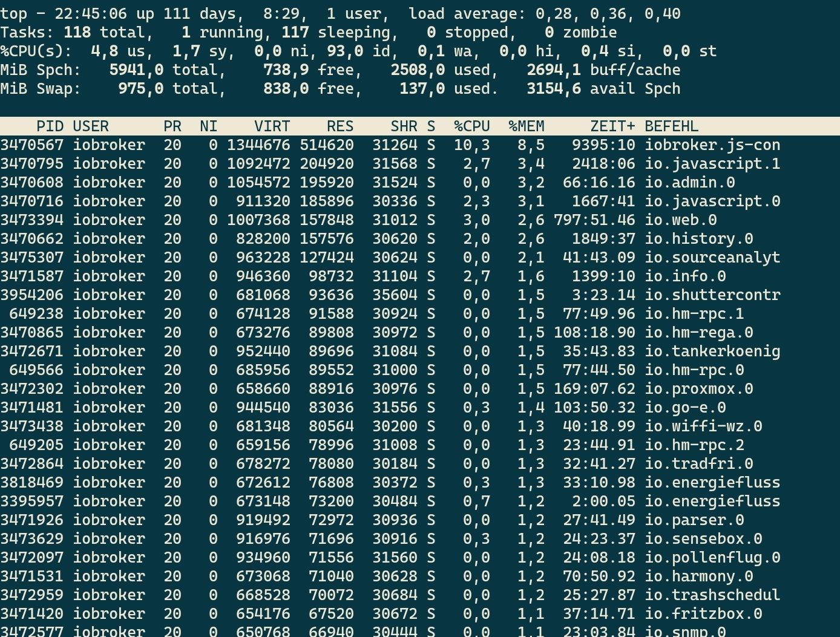Click the USER column header
840x637 pixels.
point(91,126)
